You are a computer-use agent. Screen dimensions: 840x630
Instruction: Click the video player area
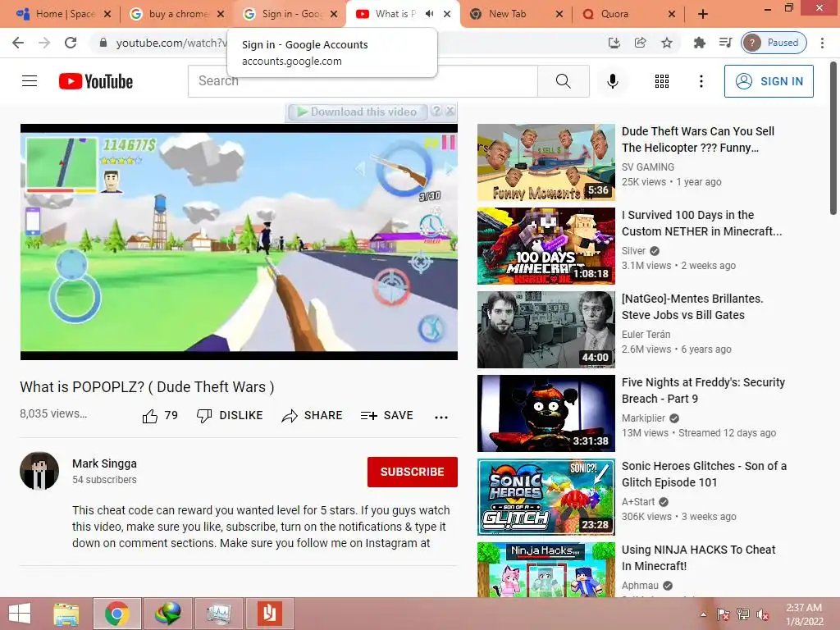(x=239, y=242)
